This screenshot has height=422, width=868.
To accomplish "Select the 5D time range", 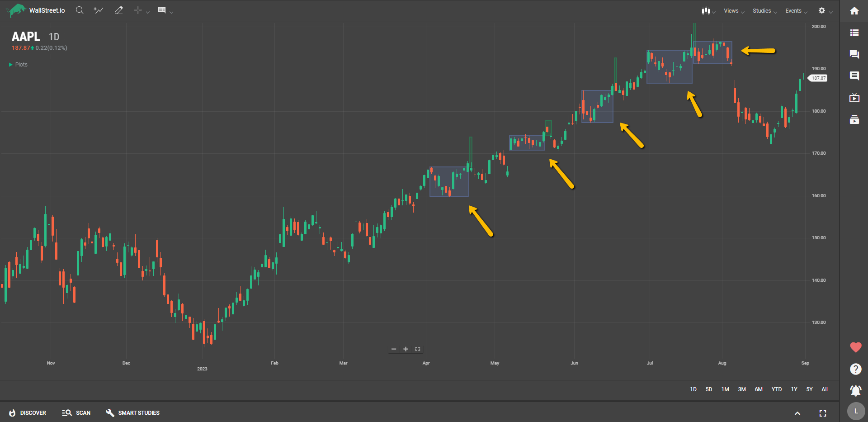I will 709,389.
